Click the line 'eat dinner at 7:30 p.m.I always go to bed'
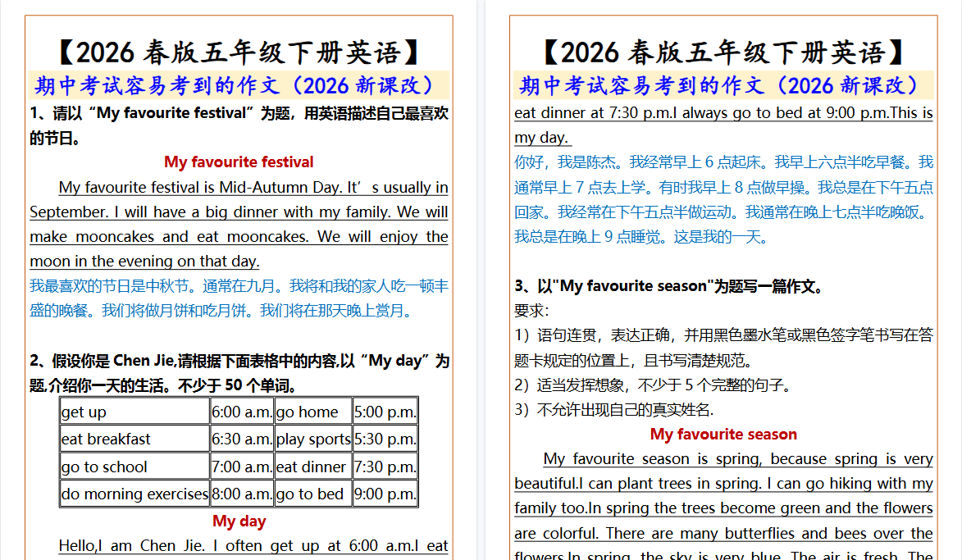 723,113
